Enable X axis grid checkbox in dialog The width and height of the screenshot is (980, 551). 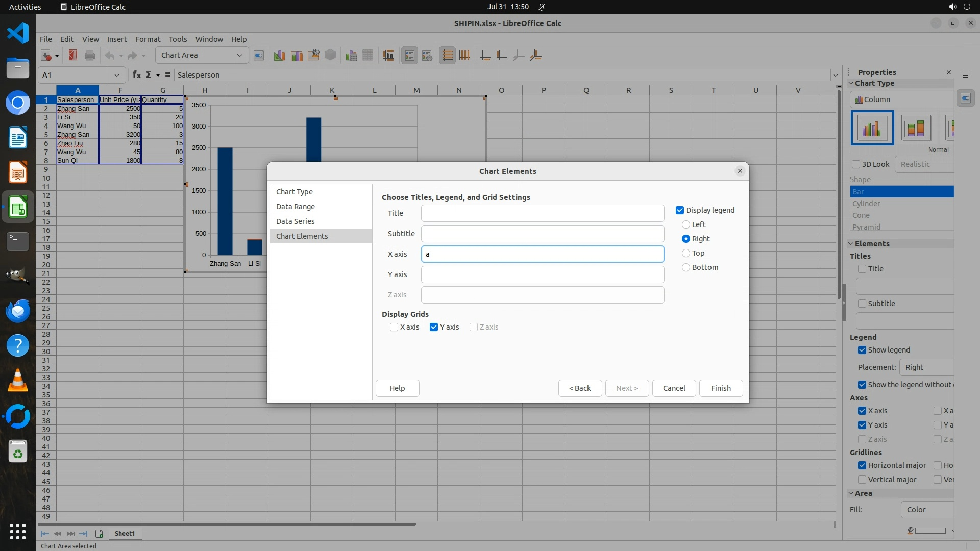point(394,327)
